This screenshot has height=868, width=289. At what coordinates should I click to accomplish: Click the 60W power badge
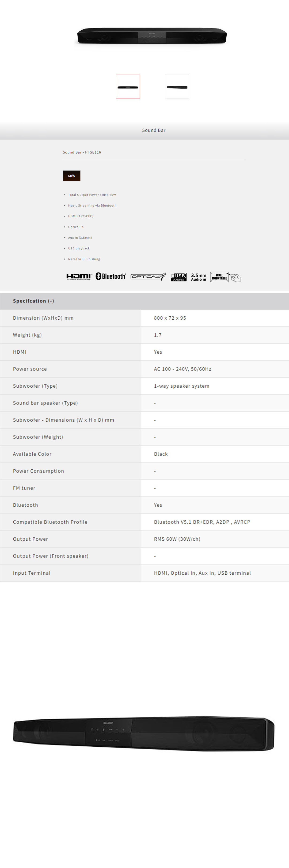(x=72, y=176)
